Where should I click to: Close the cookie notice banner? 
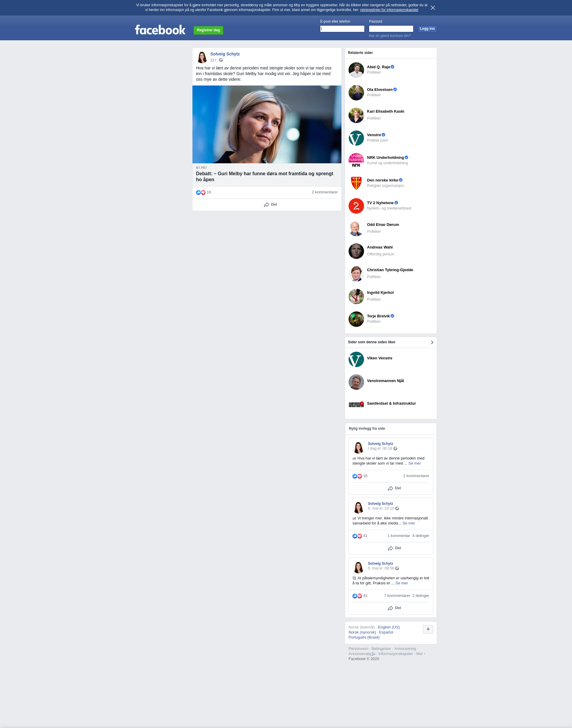433,8
